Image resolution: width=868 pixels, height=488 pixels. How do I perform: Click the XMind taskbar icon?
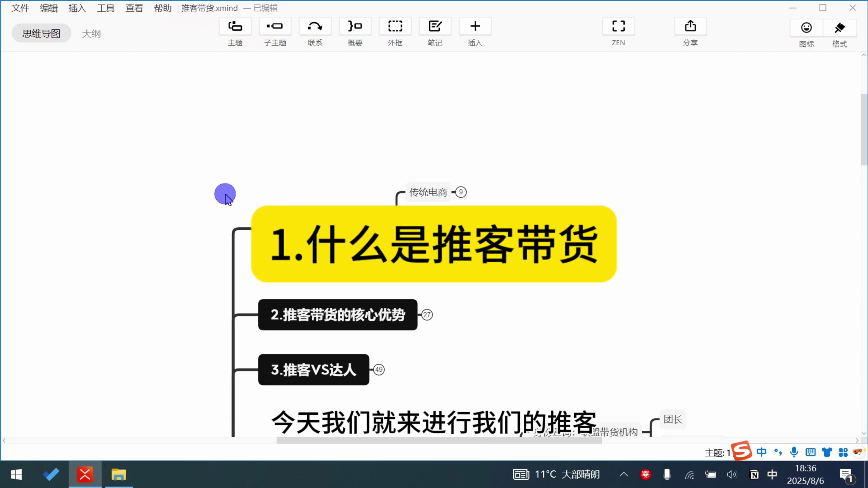(85, 474)
